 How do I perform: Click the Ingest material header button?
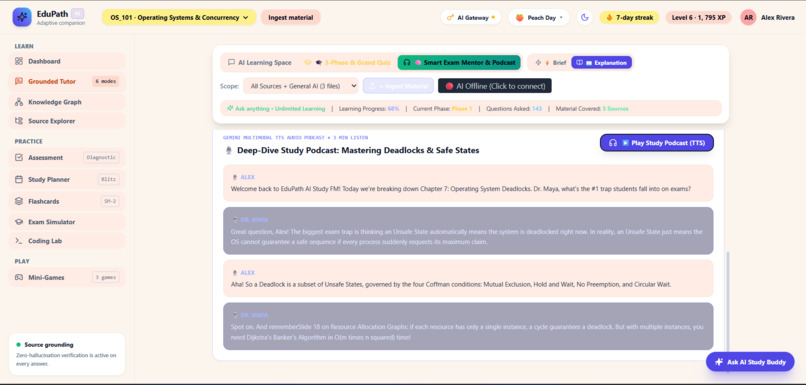click(x=291, y=17)
